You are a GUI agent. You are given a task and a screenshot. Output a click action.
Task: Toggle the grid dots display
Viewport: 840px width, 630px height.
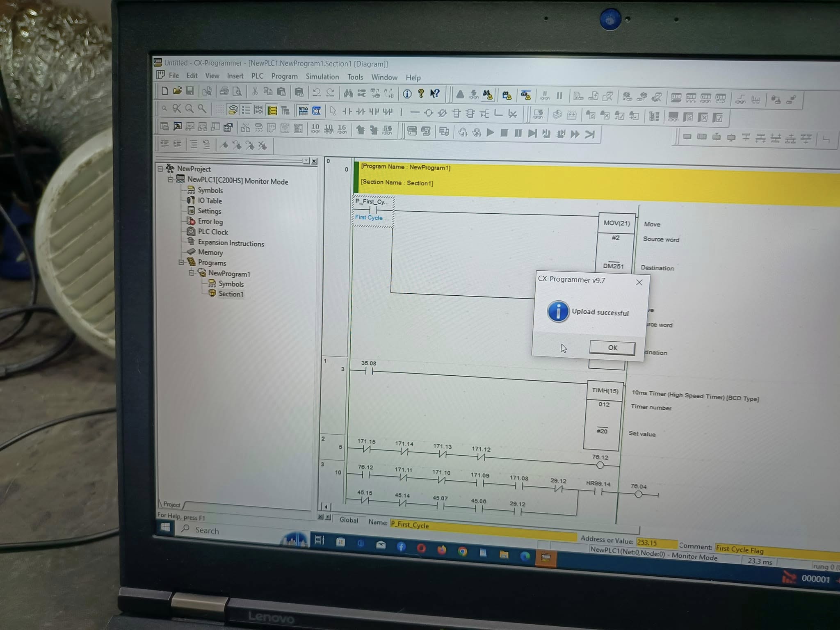[220, 109]
